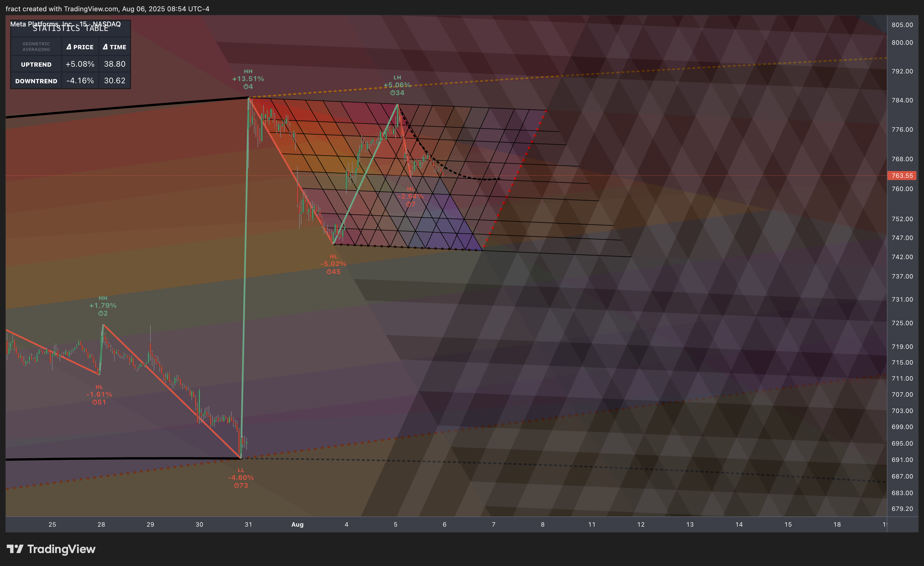Image resolution: width=924 pixels, height=566 pixels.
Task: Select date 18 on the time axis
Action: point(837,524)
